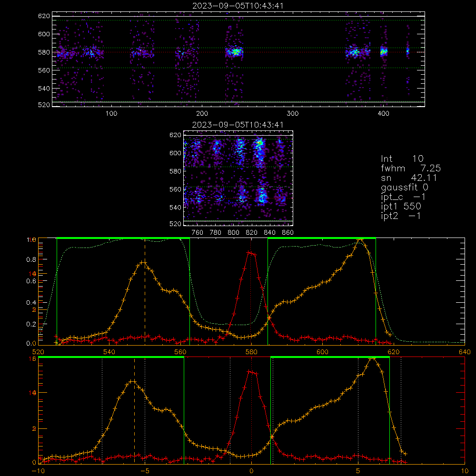Image resolution: width=476 pixels, height=476 pixels.
Task: Click the timestamp title above the small middle image
Action: click(238, 124)
